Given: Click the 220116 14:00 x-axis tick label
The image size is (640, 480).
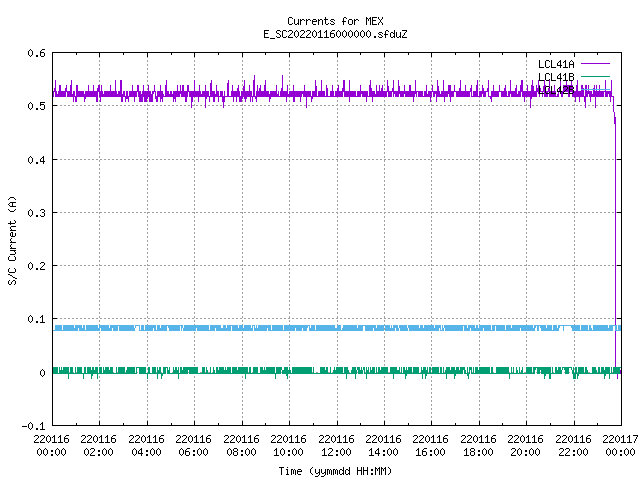Looking at the screenshot, I should pyautogui.click(x=383, y=446).
